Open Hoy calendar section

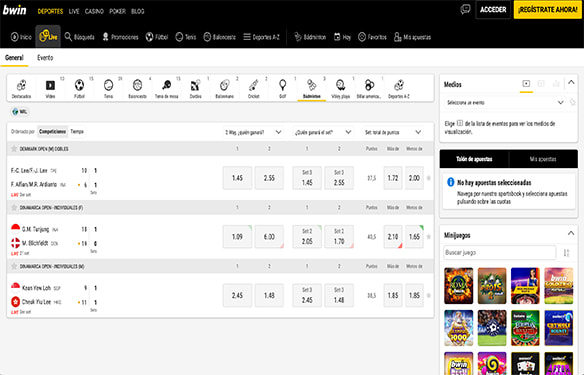pyautogui.click(x=342, y=37)
